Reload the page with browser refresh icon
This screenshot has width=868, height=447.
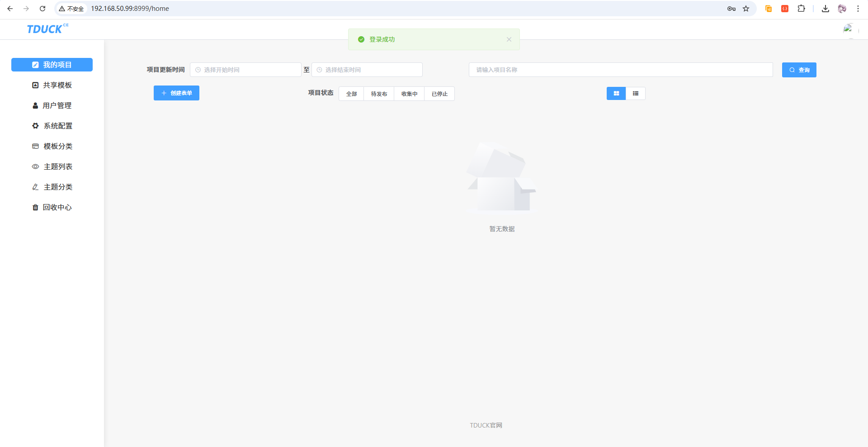42,9
